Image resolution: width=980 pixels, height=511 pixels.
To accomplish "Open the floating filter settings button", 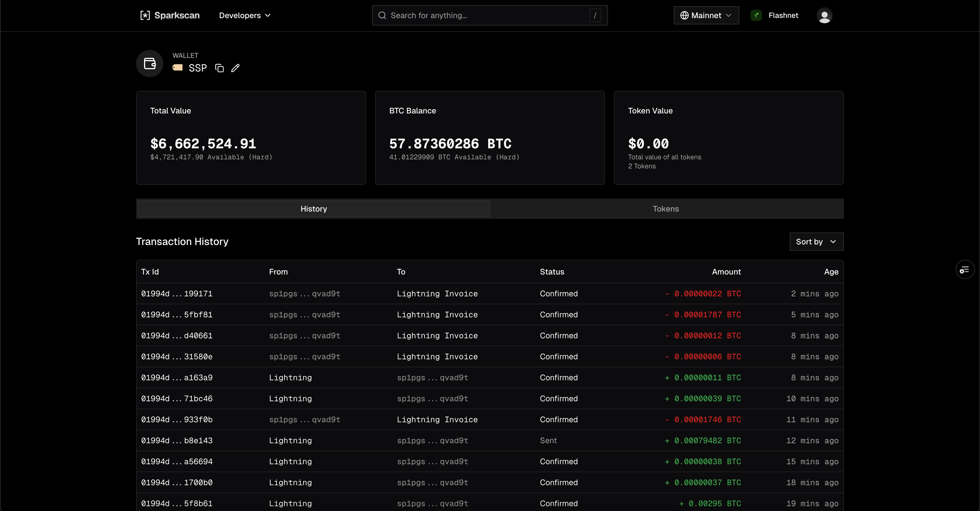I will pyautogui.click(x=964, y=270).
